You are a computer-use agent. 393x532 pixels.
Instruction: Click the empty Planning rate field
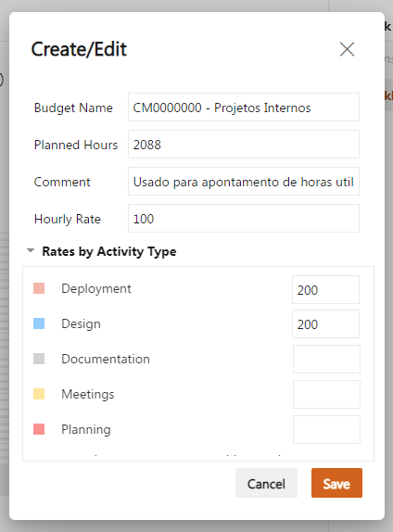click(x=326, y=429)
